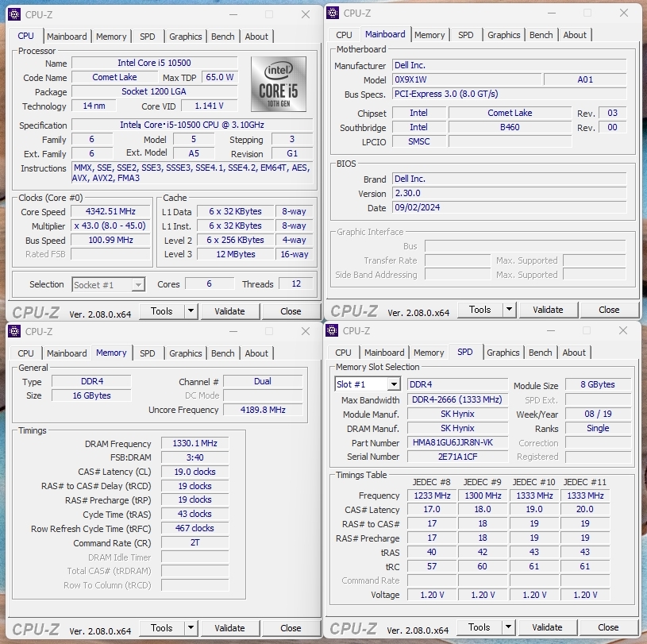Open Tools dropdown arrow in the processor window
The image size is (647, 644).
point(191,311)
